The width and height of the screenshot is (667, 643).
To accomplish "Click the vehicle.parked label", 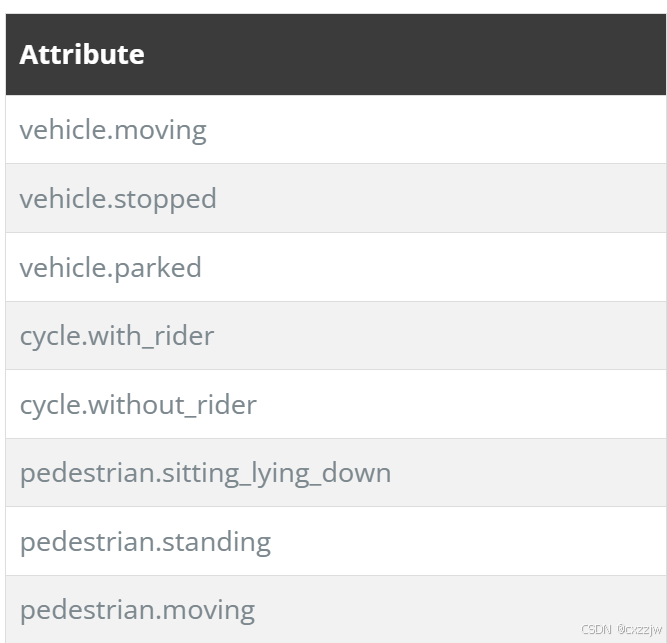I will click(111, 268).
